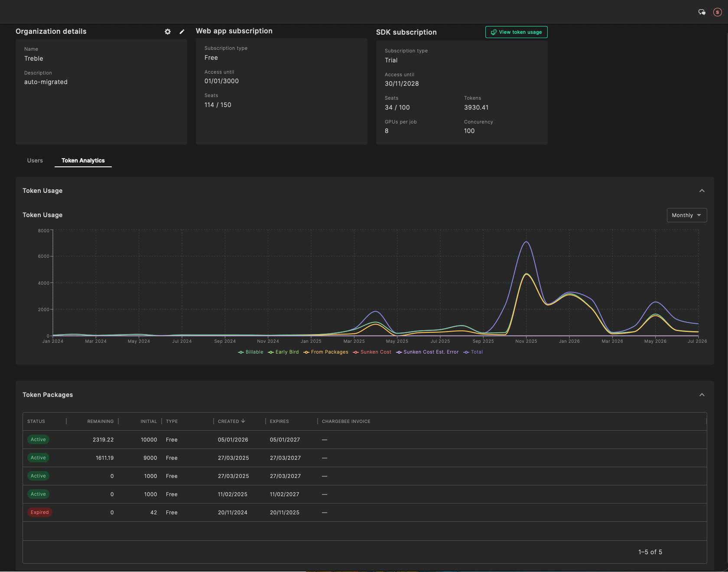Image resolution: width=728 pixels, height=572 pixels.
Task: Click the pagination text 1–5 of 5
Action: tap(650, 552)
